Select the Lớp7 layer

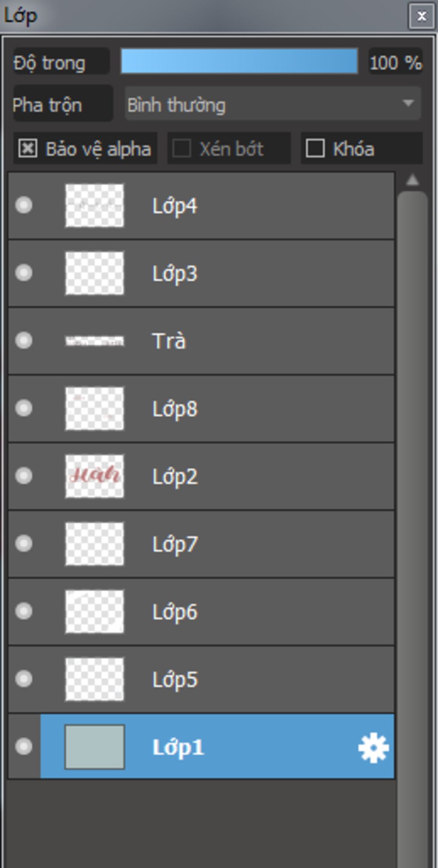tap(201, 544)
